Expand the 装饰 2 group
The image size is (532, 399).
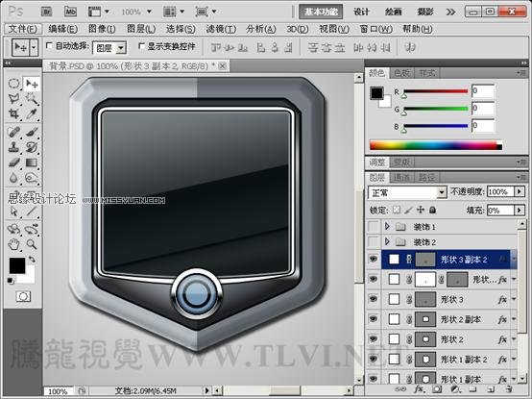click(387, 241)
